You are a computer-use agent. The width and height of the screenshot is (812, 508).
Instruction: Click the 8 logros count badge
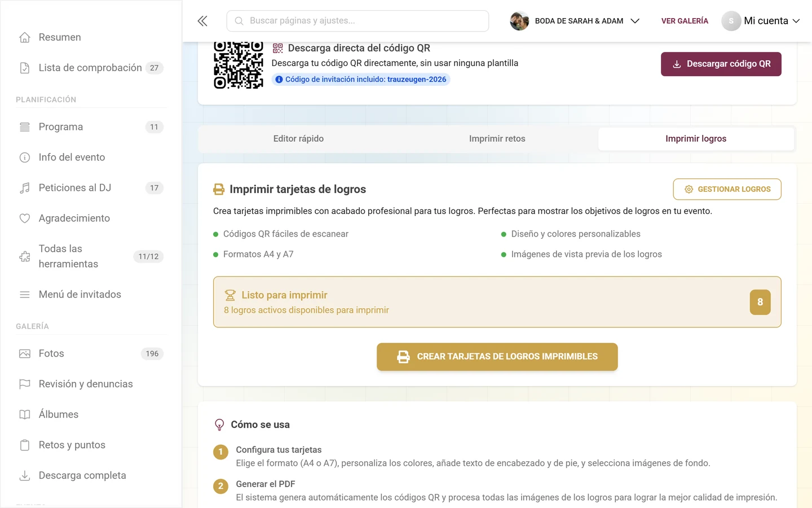click(x=760, y=302)
